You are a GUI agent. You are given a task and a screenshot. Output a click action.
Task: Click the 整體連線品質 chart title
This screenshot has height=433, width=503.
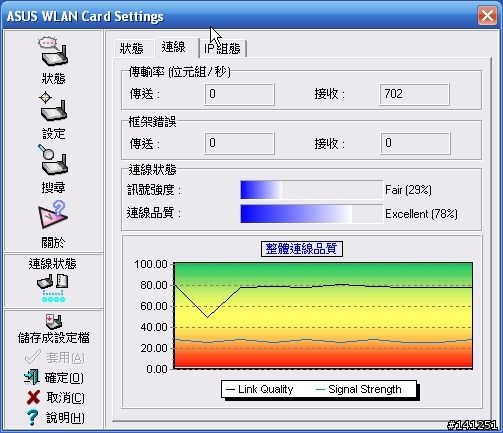[x=302, y=249]
